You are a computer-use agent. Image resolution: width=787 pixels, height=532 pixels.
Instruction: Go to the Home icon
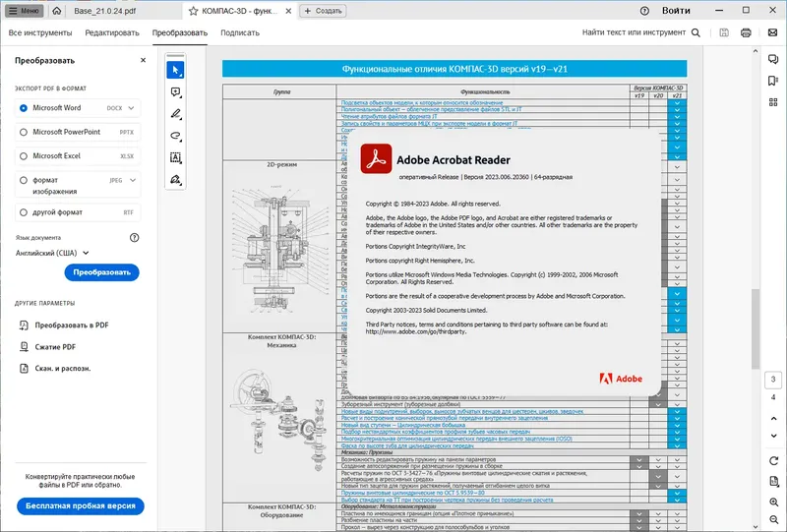(57, 11)
